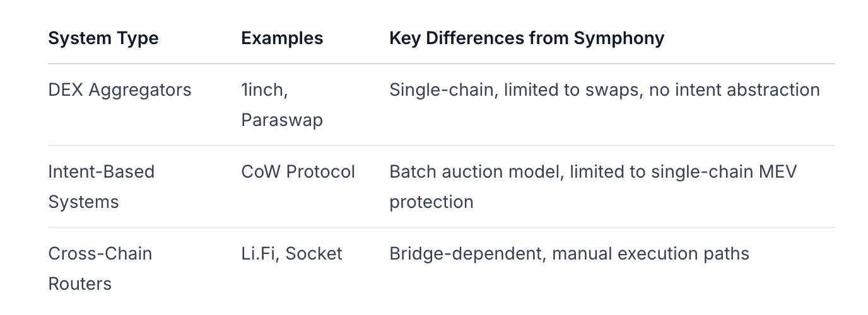868x315 pixels.
Task: Click 'Cross-Chain' in the last row
Action: coord(100,254)
